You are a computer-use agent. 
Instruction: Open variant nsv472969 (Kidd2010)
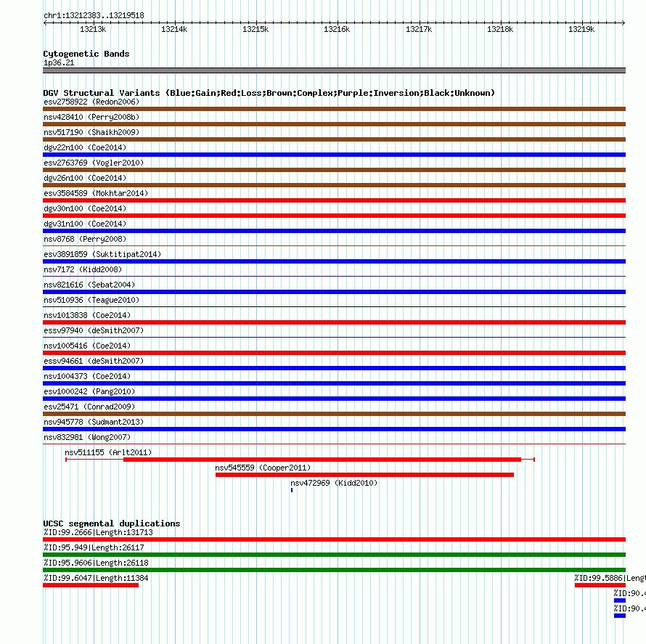tap(334, 483)
